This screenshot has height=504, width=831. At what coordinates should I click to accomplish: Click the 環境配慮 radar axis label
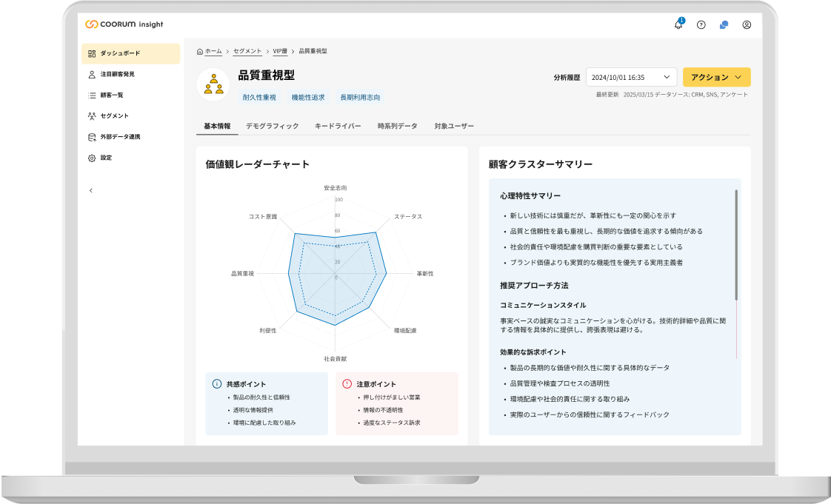click(405, 330)
